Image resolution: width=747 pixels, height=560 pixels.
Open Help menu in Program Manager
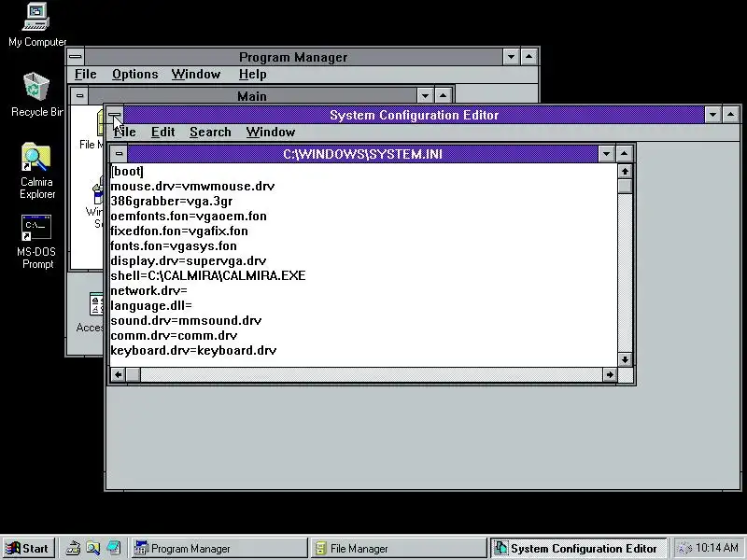[x=252, y=75]
